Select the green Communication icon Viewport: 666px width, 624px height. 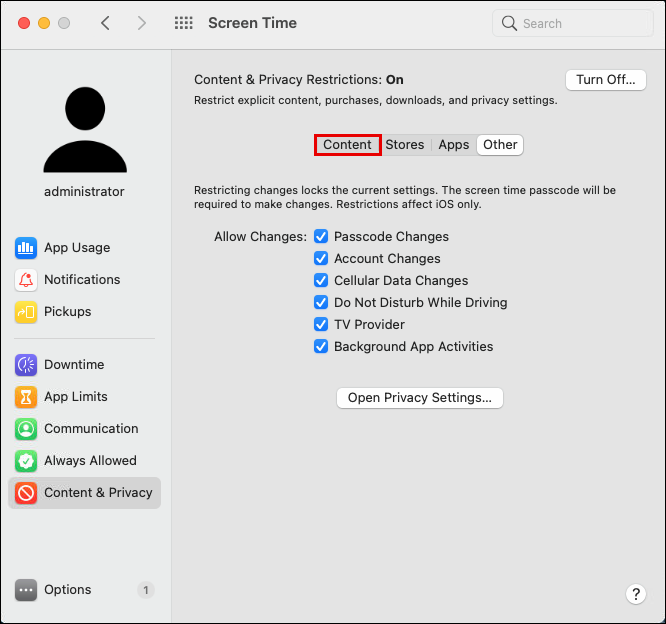pos(26,429)
